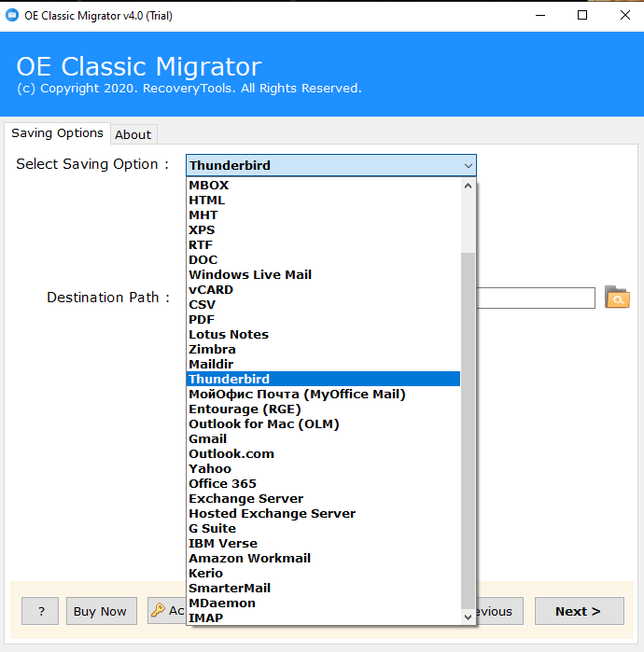
Task: Pick IBM Verse from the dropdown
Action: (x=324, y=544)
